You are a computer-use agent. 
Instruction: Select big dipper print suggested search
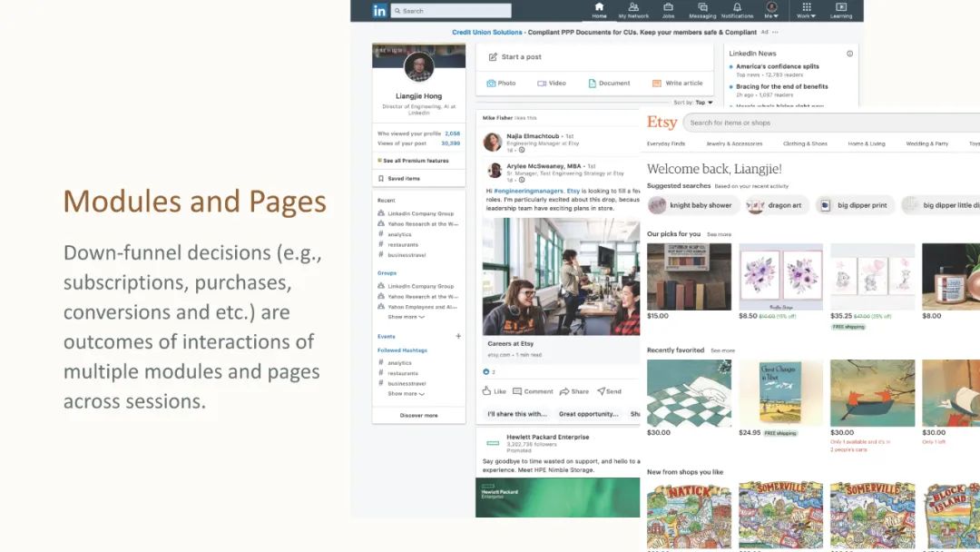[855, 205]
